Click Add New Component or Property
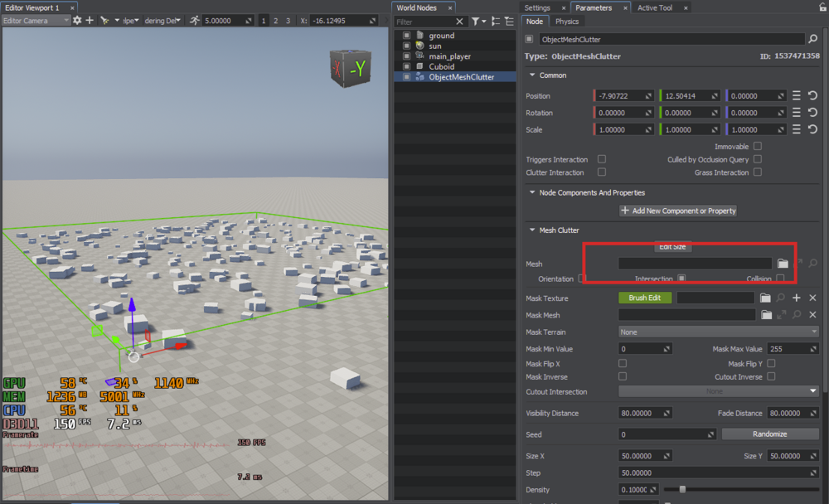The image size is (829, 504). pyautogui.click(x=678, y=211)
